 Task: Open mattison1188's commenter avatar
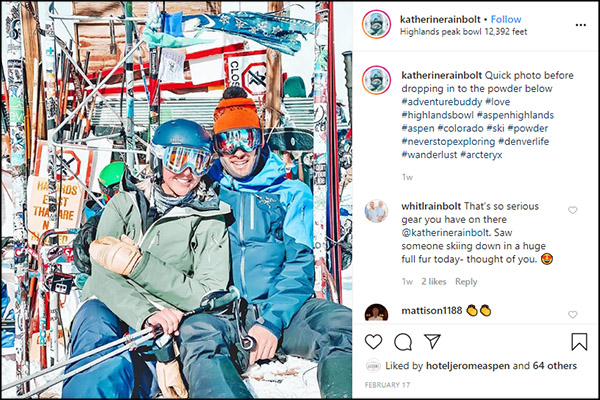tap(376, 312)
